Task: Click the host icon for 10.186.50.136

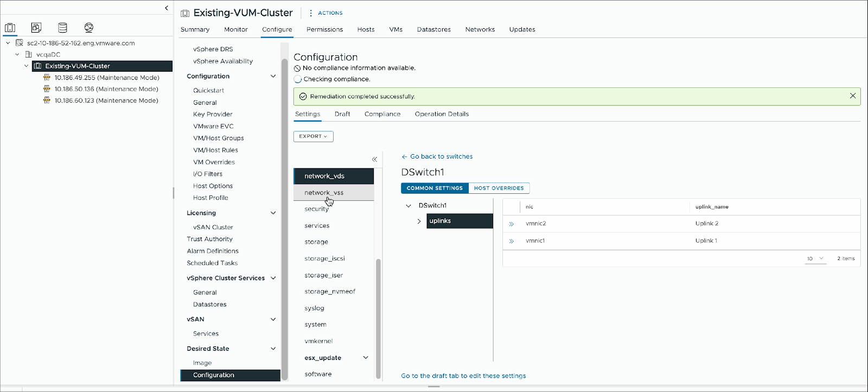Action: pyautogui.click(x=47, y=89)
